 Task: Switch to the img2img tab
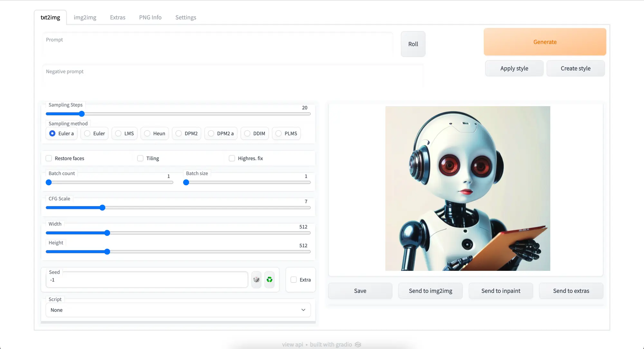(x=85, y=17)
